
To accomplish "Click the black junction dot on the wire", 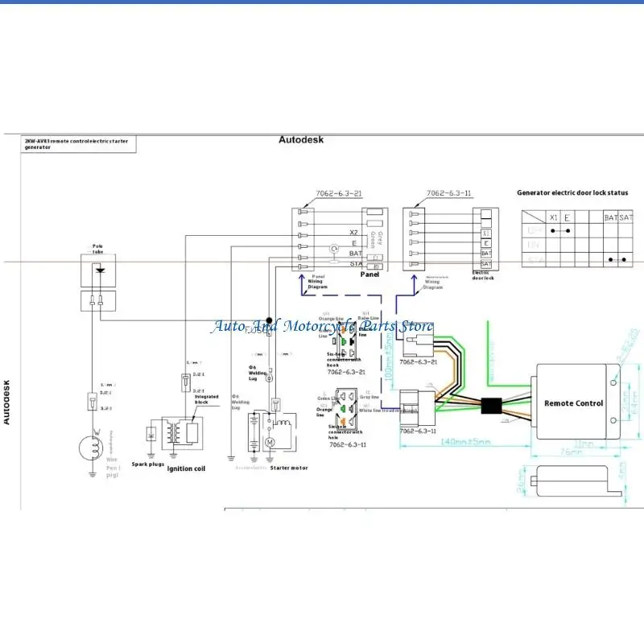I will [269, 320].
